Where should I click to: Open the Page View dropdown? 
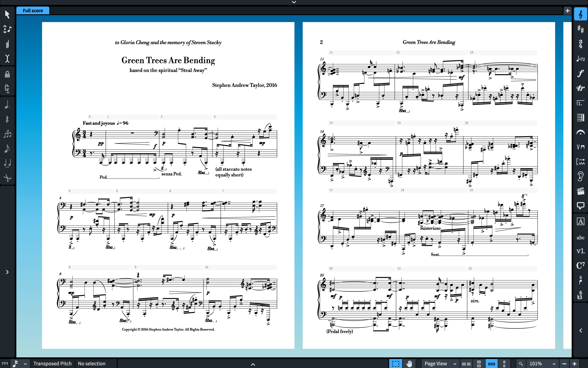point(440,364)
